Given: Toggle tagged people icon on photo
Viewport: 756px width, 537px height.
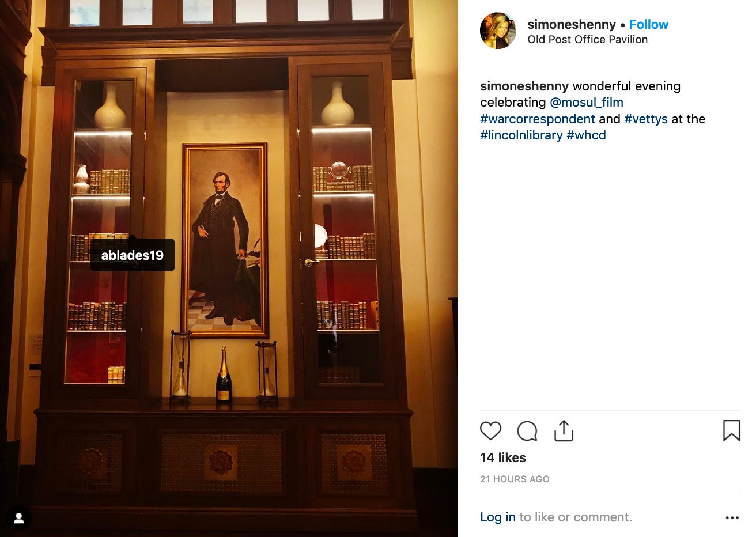Looking at the screenshot, I should point(18,519).
